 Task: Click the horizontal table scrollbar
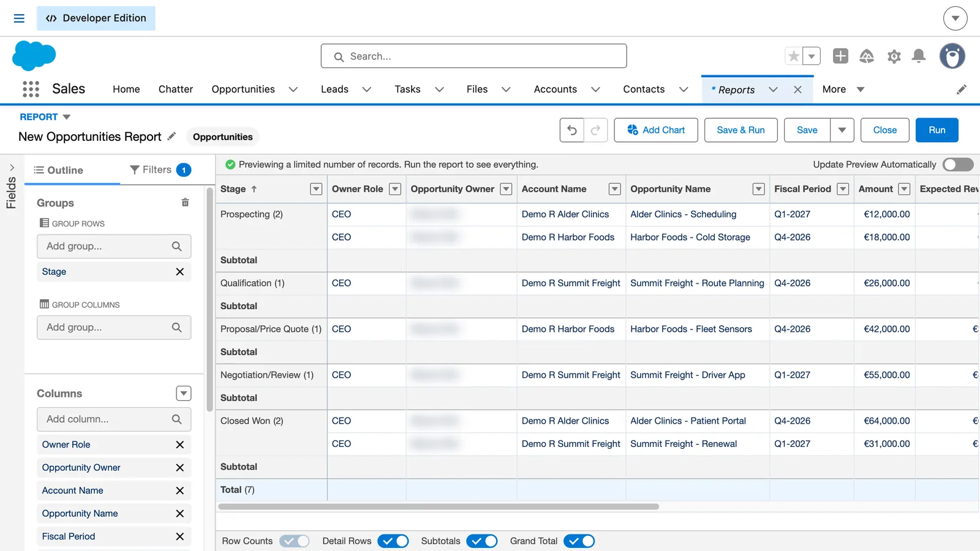(x=439, y=507)
